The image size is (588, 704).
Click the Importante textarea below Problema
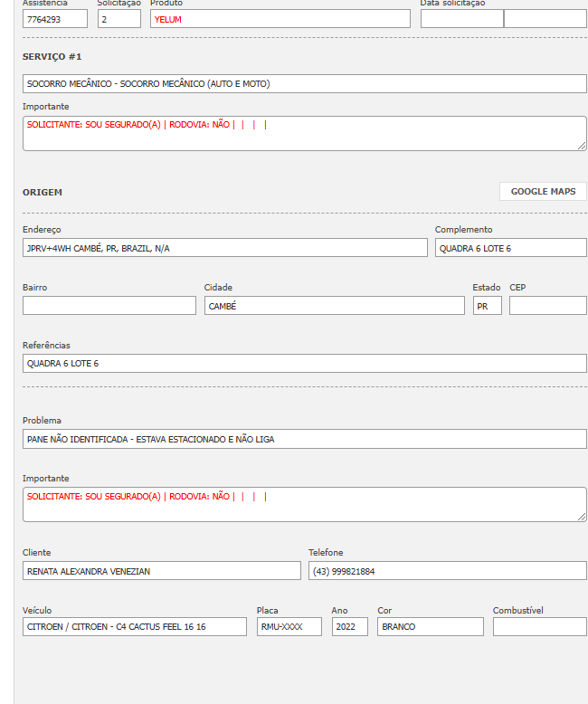(x=305, y=505)
